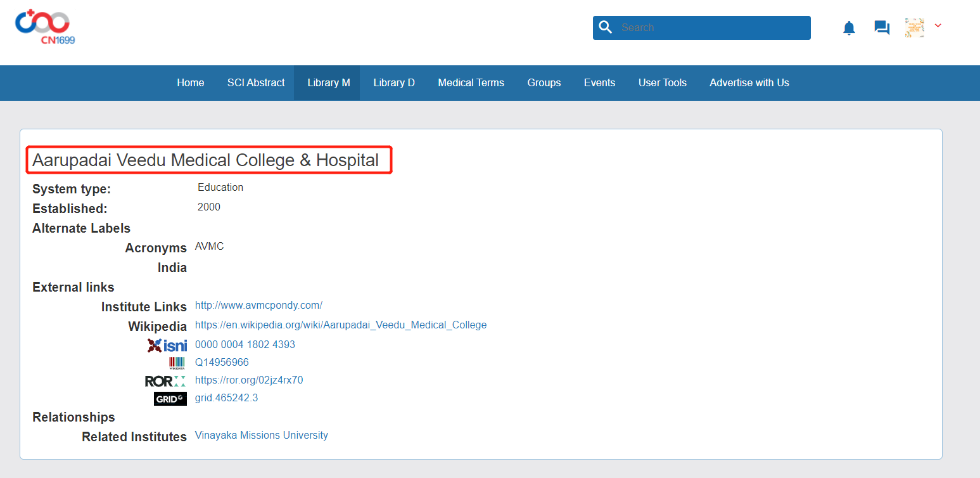Open the notifications bell
The width and height of the screenshot is (980, 478).
849,28
